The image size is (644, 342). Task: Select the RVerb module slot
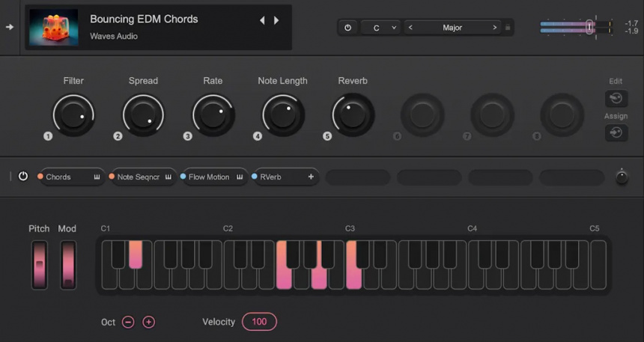tap(286, 177)
